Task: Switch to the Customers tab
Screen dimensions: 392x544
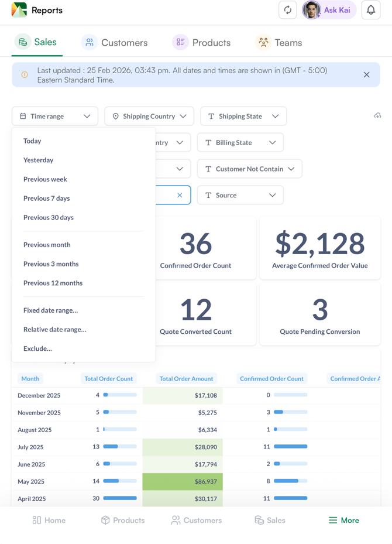Action: click(115, 43)
